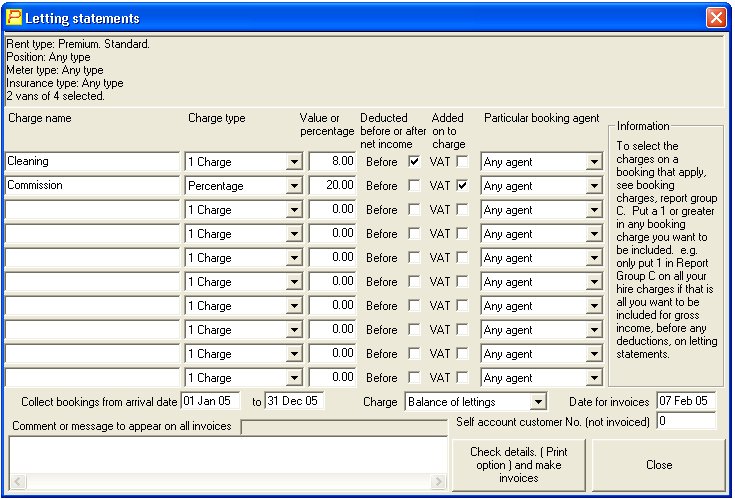
Task: Click the 20.00 percentage field for Commission
Action: [332, 185]
